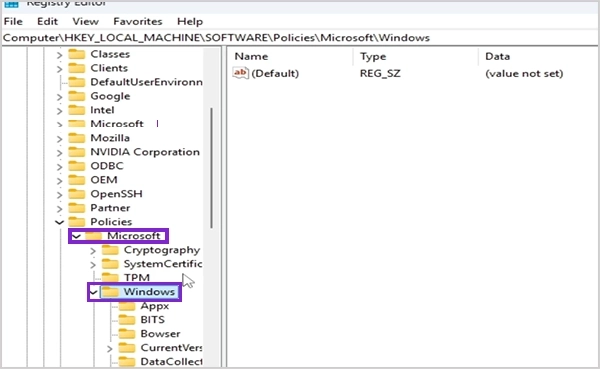This screenshot has width=600, height=369.
Task: Select the TPM key label
Action: 137,278
